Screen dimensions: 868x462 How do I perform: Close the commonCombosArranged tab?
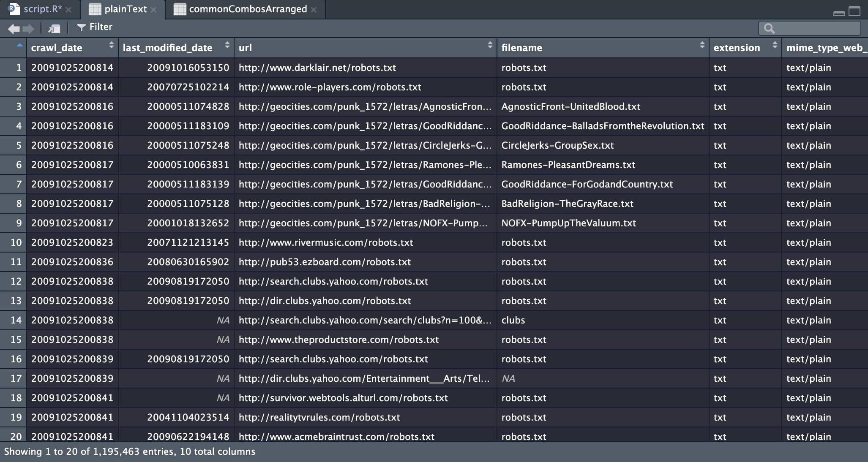coord(314,10)
